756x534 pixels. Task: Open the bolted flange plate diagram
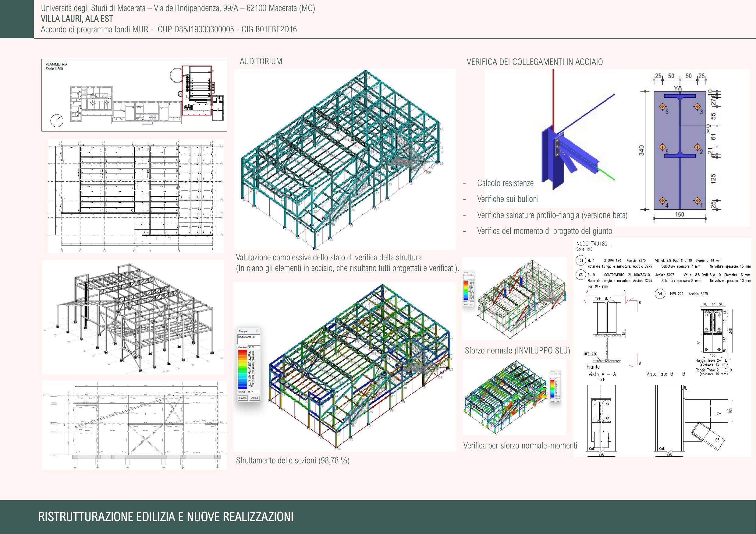[x=682, y=148]
